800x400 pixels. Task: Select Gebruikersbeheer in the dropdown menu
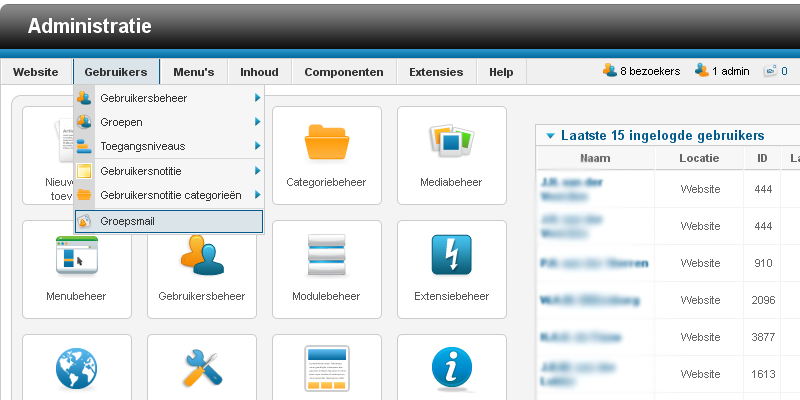(x=169, y=98)
